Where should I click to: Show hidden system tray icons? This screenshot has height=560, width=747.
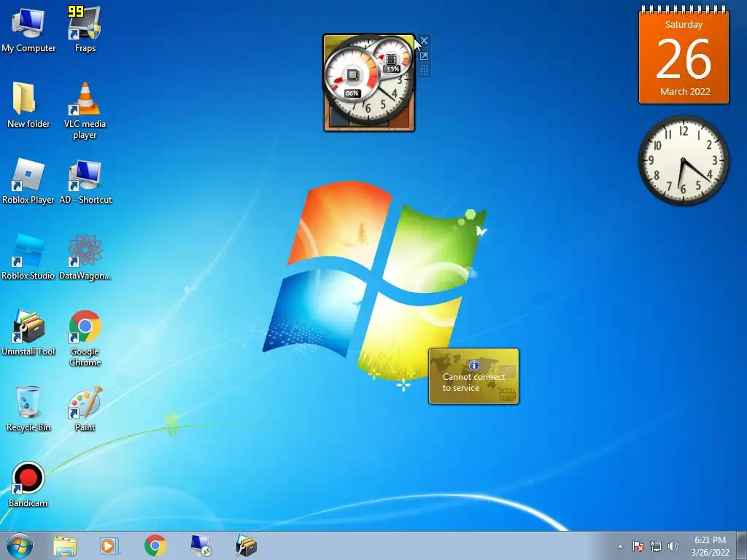coord(620,546)
